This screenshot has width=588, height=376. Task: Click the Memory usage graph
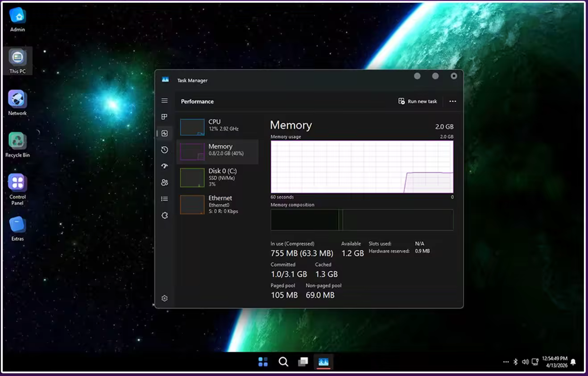[x=362, y=167]
